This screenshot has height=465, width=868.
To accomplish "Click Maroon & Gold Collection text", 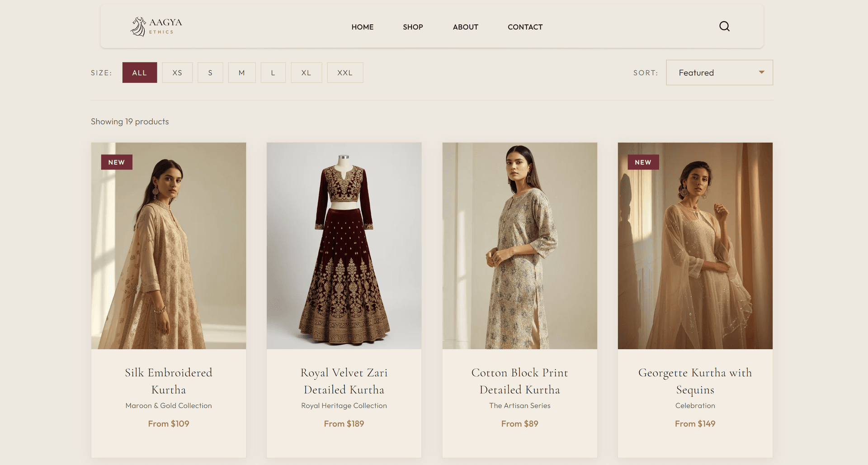I will click(x=169, y=406).
